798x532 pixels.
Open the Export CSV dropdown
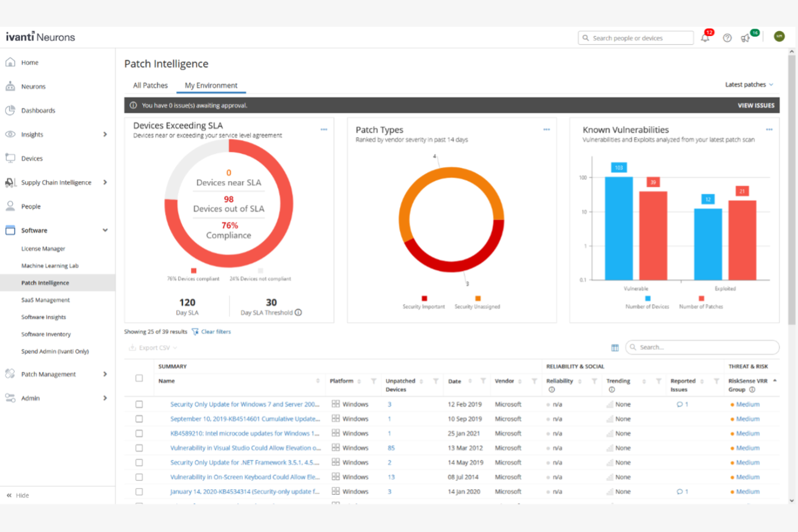coord(152,348)
